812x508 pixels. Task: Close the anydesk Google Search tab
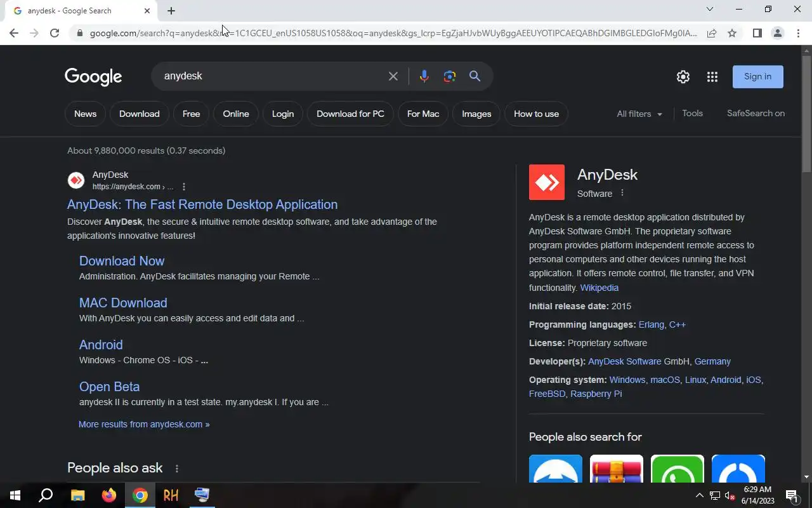[147, 11]
